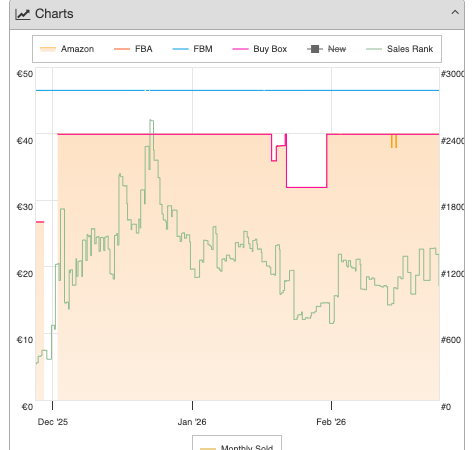Toggle the Buy Box series in the legend

pos(260,49)
